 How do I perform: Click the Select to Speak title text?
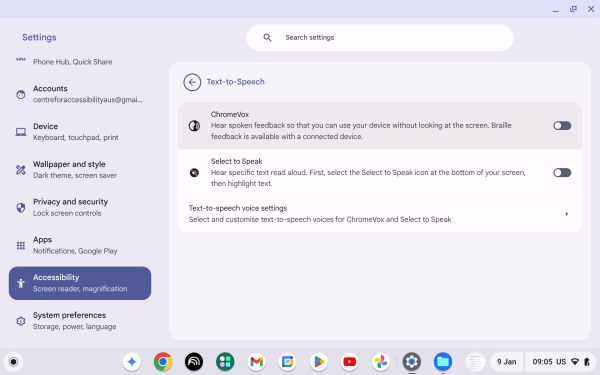[x=236, y=161]
